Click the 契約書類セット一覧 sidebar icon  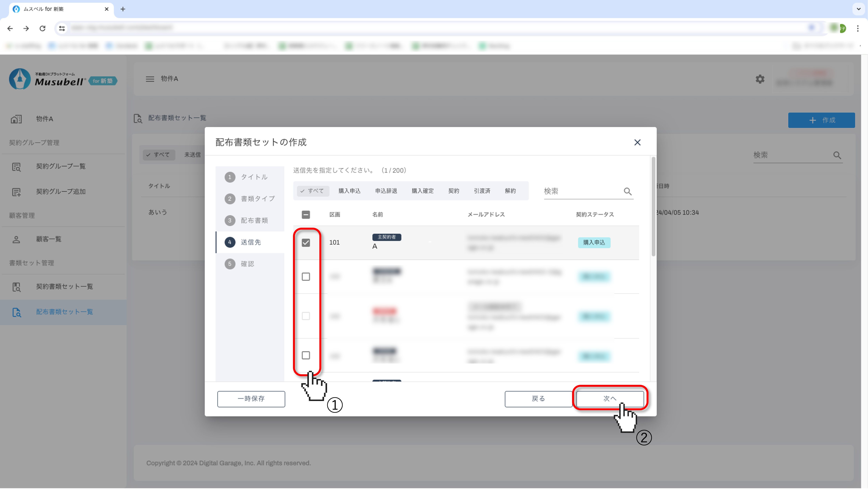(16, 287)
